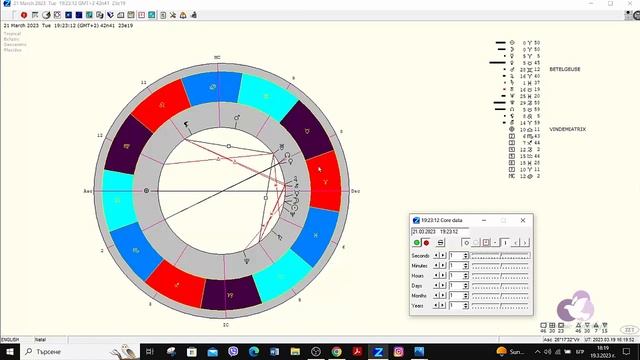Image resolution: width=640 pixels, height=360 pixels.
Task: Step Days forward with right arrow
Action: [442, 285]
